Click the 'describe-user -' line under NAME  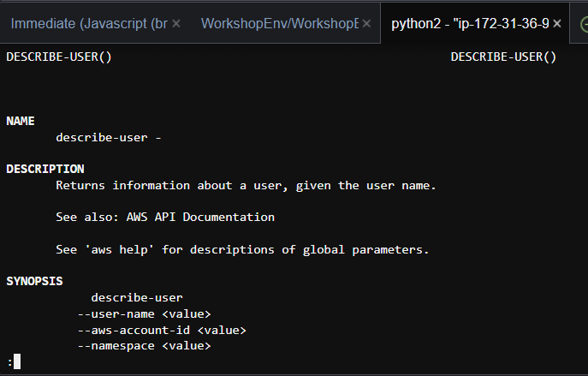tap(109, 137)
